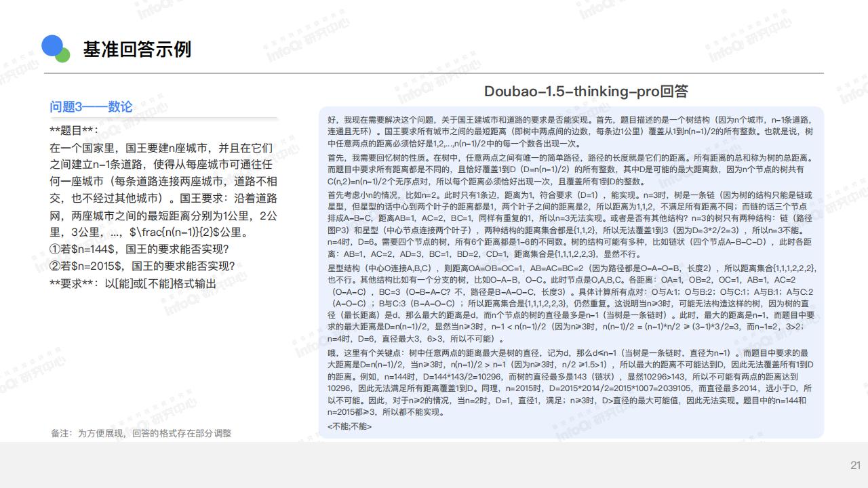Click the paragraph starting 首先考虑小n的情况

coord(570,225)
